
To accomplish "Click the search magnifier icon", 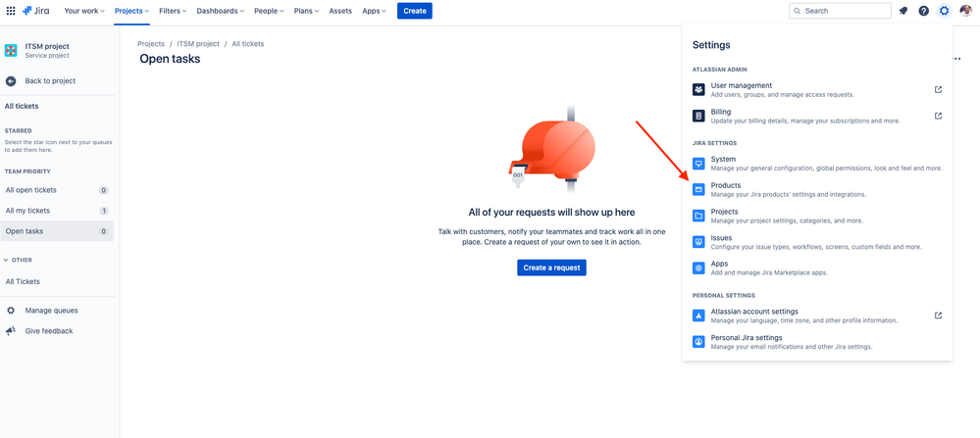I will (797, 11).
